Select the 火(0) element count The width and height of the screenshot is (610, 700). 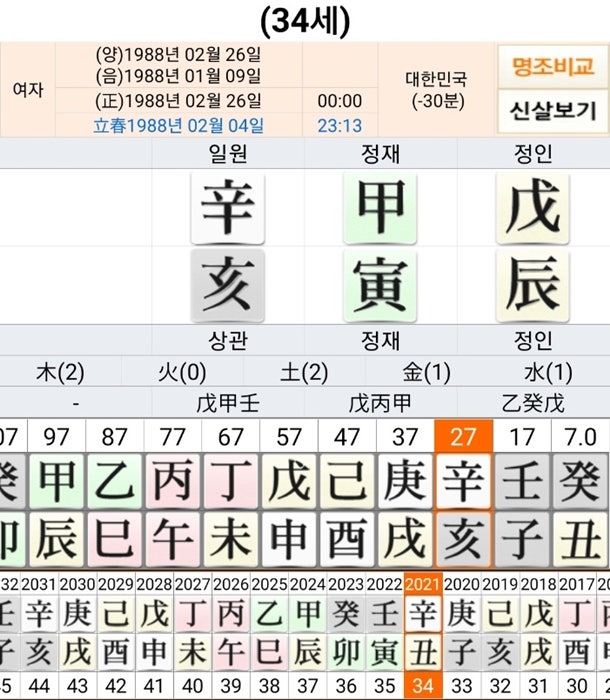tap(182, 372)
